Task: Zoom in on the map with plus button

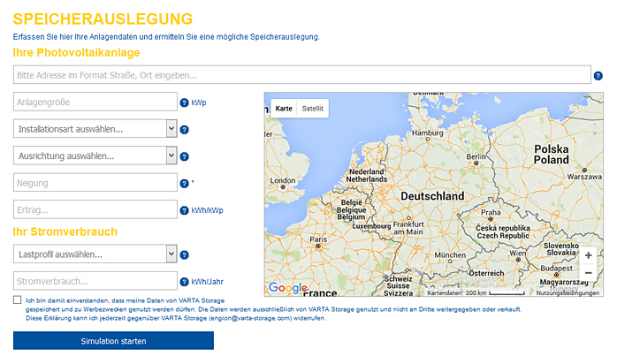Action: pyautogui.click(x=589, y=255)
